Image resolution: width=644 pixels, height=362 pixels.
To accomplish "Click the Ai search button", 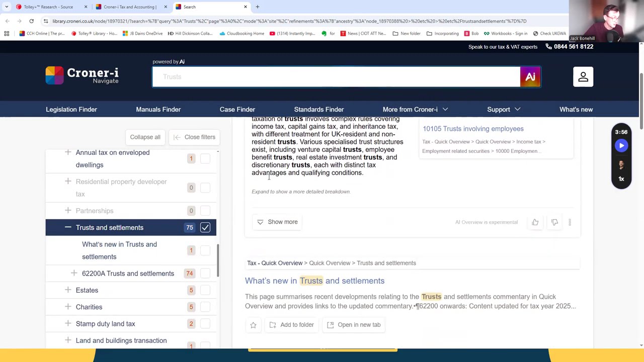I will tap(530, 77).
